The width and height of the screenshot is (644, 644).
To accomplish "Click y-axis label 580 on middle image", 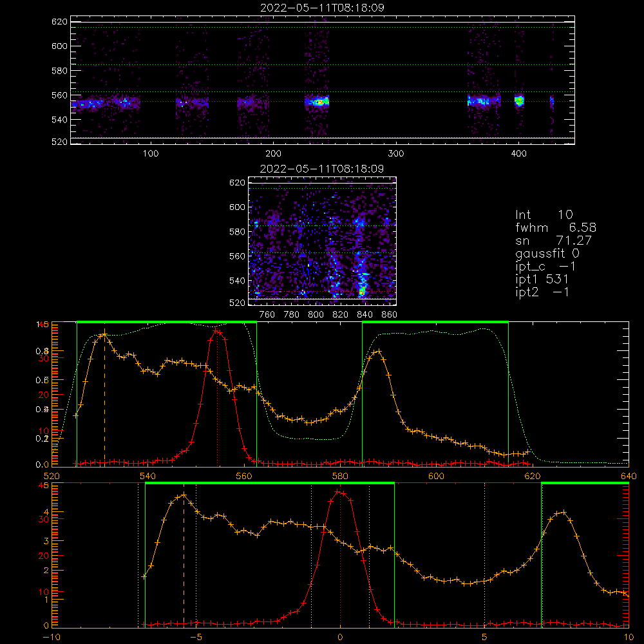I will coord(237,232).
